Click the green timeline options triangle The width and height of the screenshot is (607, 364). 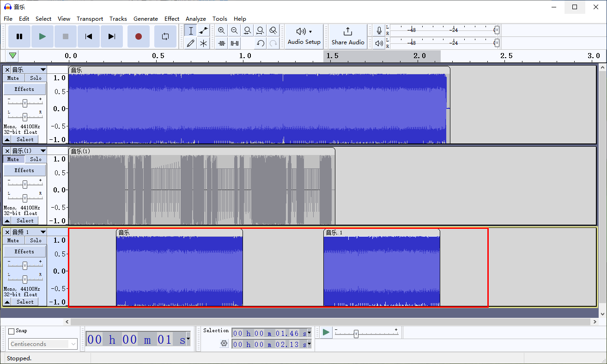pyautogui.click(x=13, y=56)
